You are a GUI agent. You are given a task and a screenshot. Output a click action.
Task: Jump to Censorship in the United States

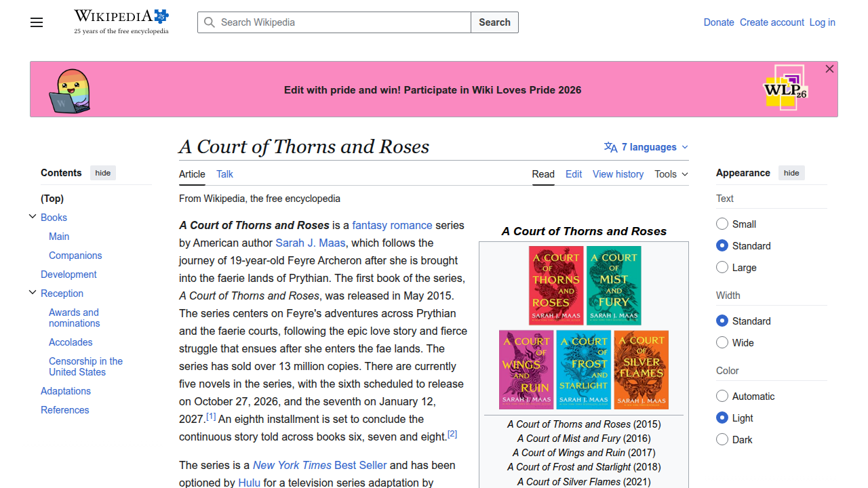click(85, 367)
